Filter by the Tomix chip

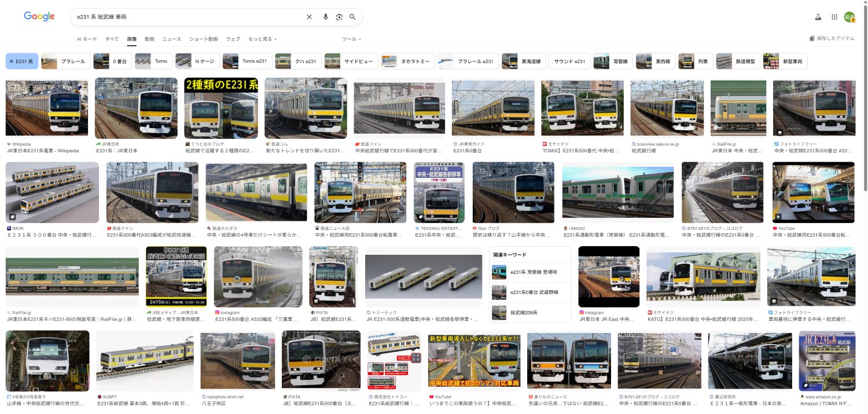click(x=153, y=61)
